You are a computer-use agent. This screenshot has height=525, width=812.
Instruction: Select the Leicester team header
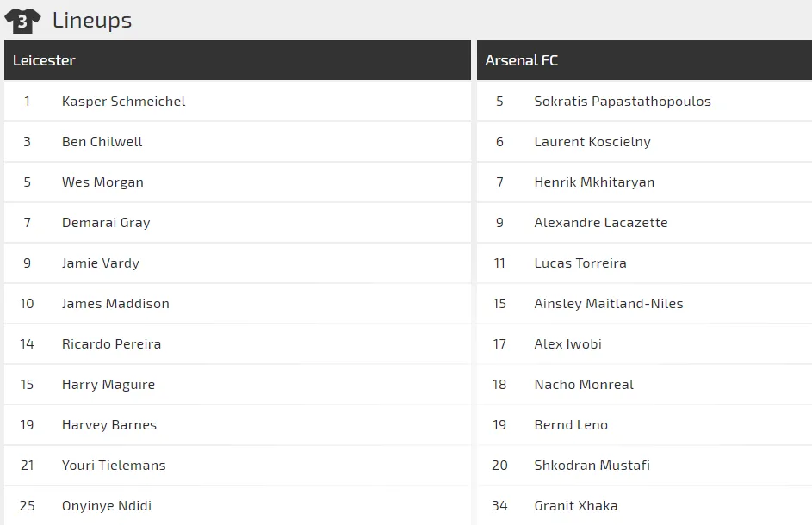tap(44, 60)
